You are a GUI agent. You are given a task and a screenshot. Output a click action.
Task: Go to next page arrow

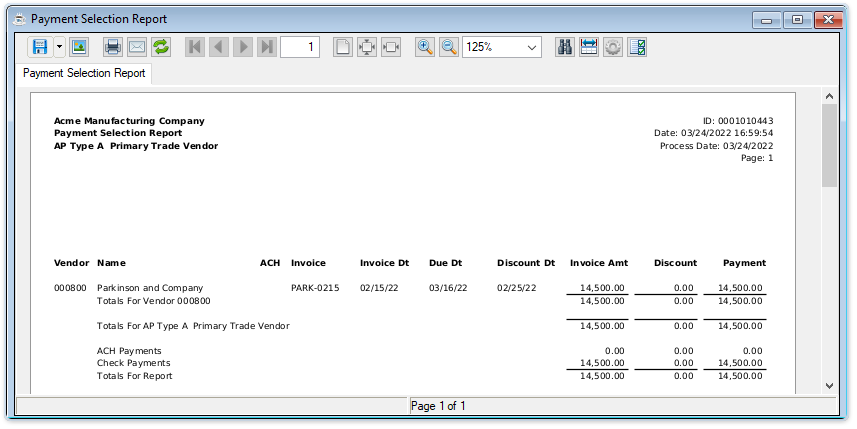(243, 47)
